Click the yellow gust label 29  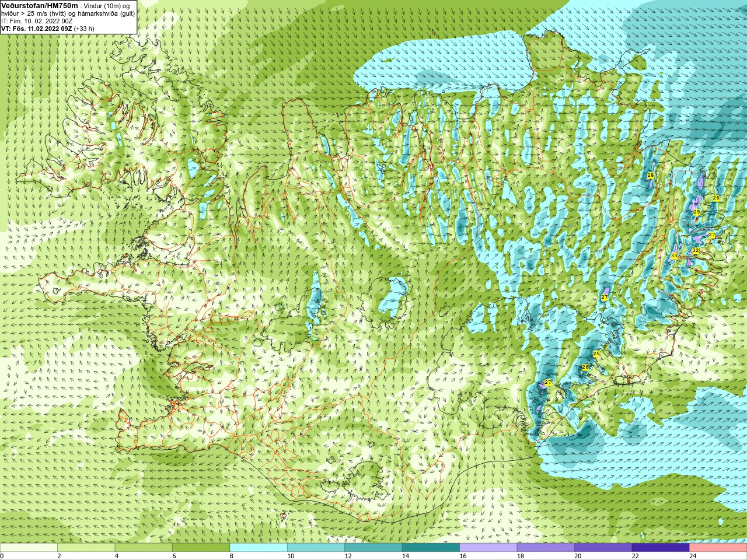(696, 212)
